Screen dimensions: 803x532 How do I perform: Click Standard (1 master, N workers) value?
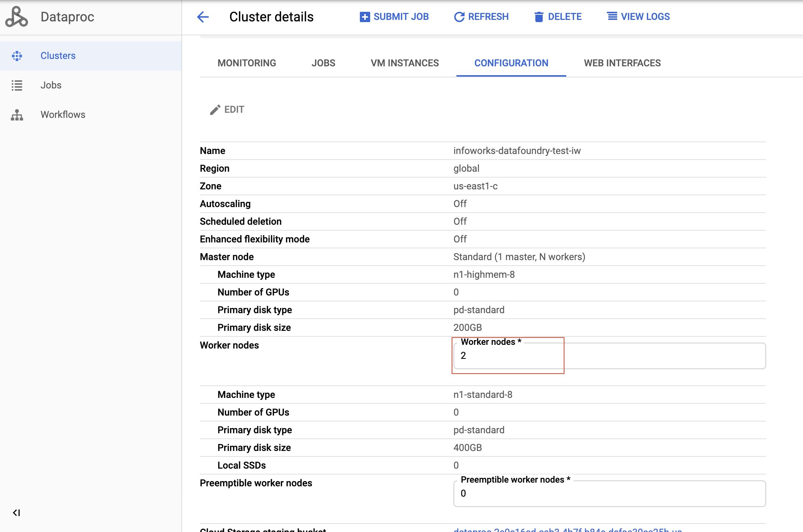pos(519,257)
